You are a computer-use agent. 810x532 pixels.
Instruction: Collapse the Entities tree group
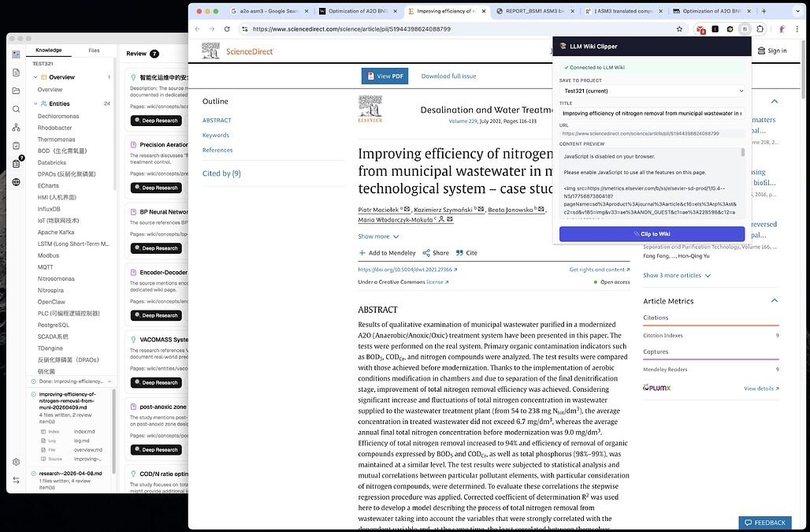35,104
